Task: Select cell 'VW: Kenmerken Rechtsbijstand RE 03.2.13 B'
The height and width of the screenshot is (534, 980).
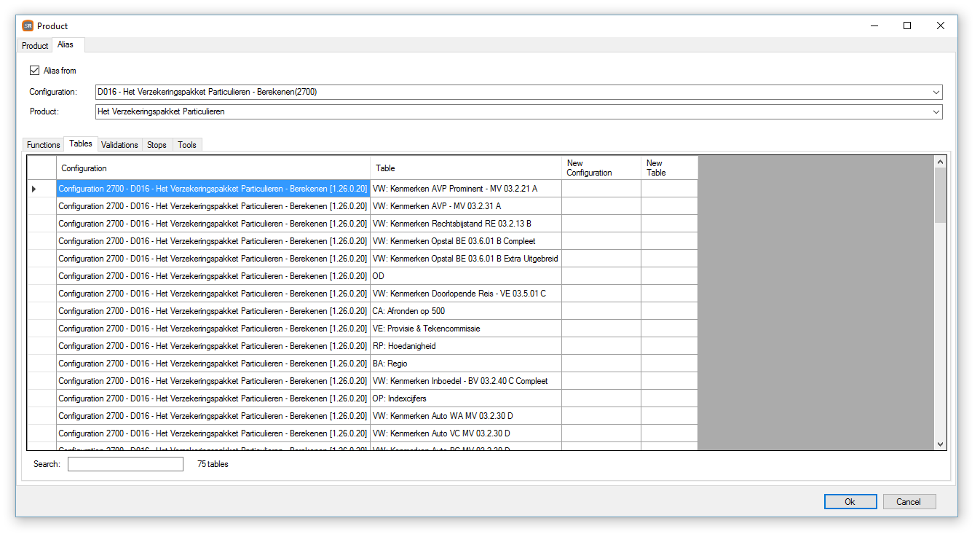Action: click(x=466, y=224)
